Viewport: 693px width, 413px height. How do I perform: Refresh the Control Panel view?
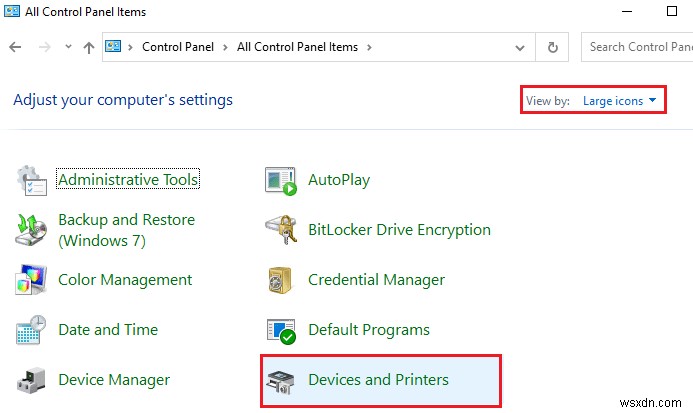pyautogui.click(x=552, y=47)
